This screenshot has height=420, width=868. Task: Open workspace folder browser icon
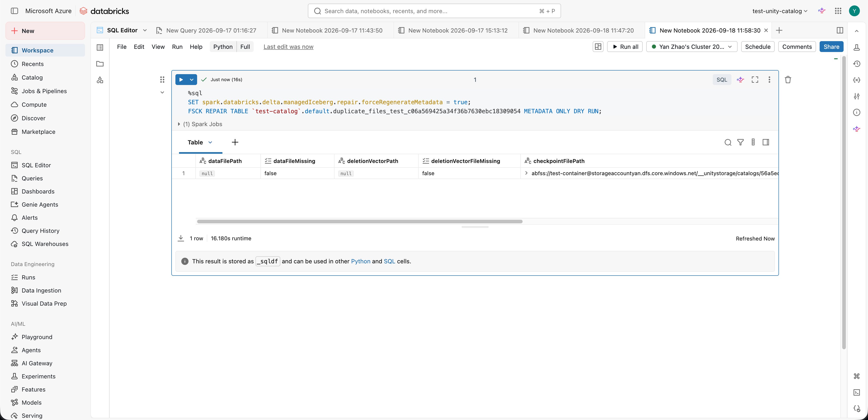(x=100, y=64)
